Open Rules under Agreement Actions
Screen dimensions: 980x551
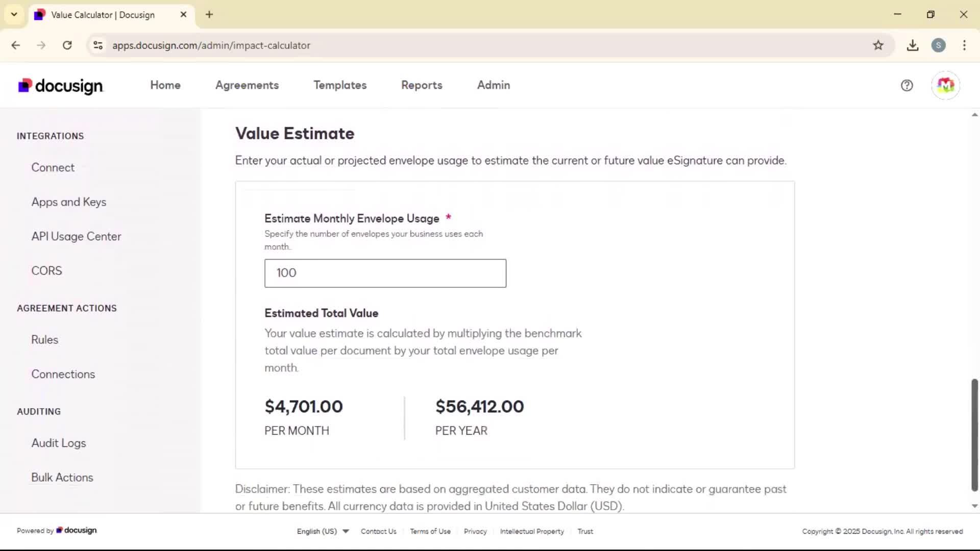(x=45, y=340)
